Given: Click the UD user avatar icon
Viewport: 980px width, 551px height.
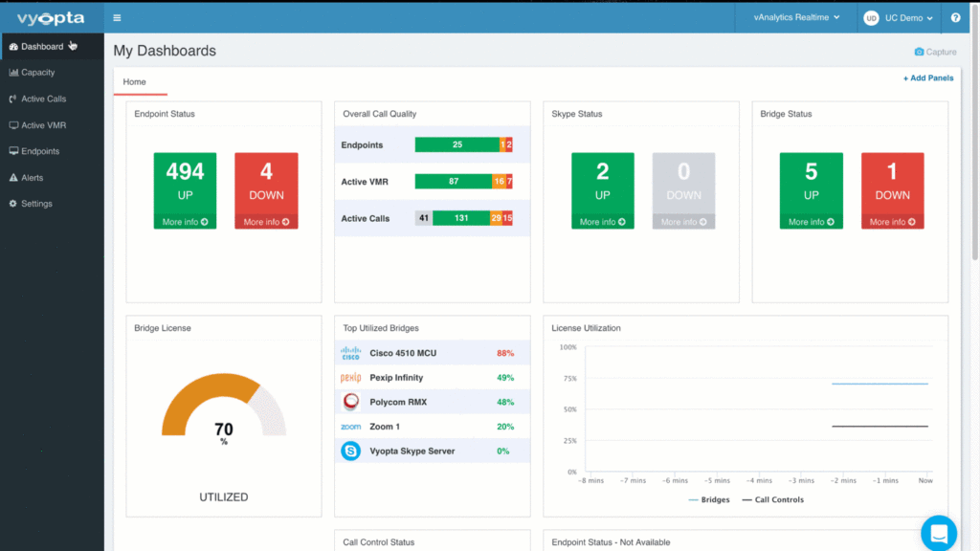Looking at the screenshot, I should tap(871, 18).
